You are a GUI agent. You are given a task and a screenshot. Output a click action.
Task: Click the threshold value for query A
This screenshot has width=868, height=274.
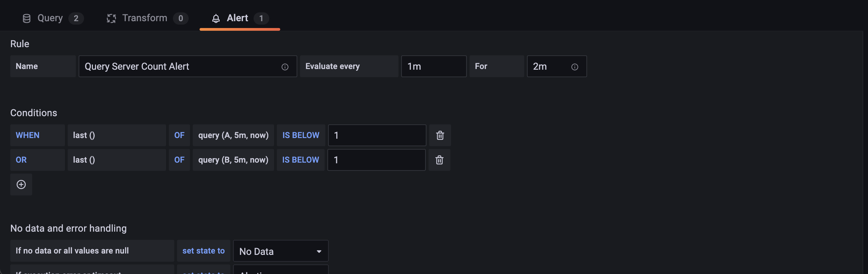pyautogui.click(x=377, y=135)
